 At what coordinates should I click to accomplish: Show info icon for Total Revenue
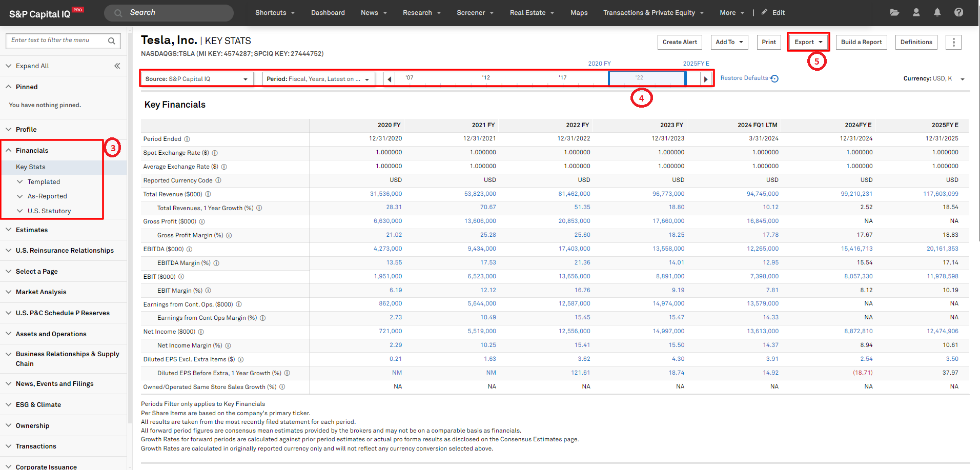point(208,194)
